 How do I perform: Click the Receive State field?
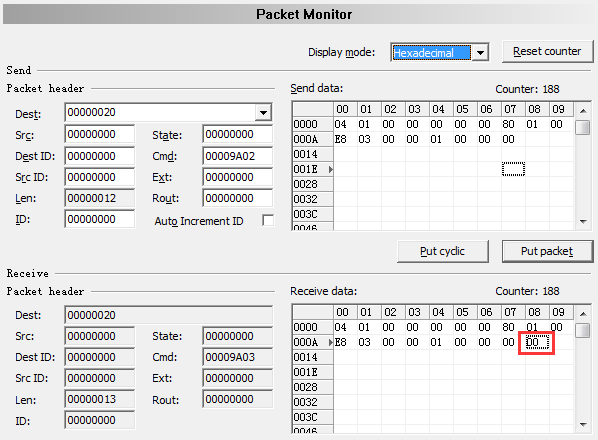pos(237,336)
